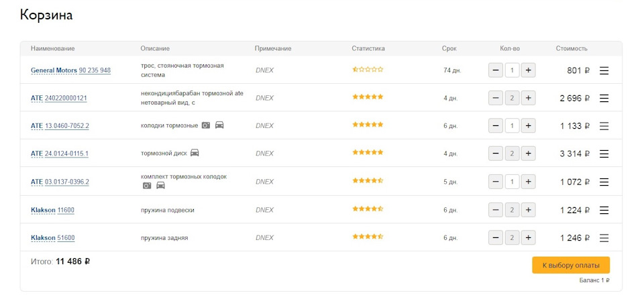Click camera icon beside колодки тормозные
The width and height of the screenshot is (644, 295).
coord(206,125)
